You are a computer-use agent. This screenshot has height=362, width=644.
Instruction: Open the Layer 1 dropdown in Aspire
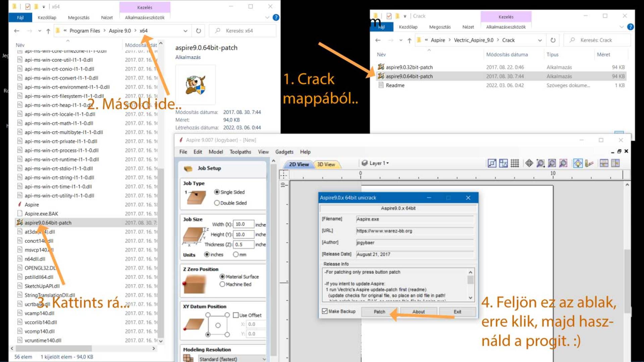coord(375,163)
